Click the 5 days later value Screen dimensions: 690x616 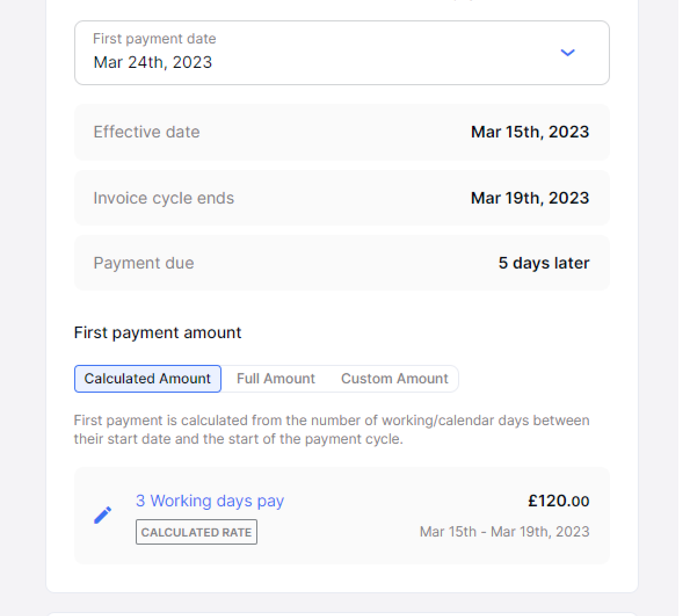coord(544,263)
